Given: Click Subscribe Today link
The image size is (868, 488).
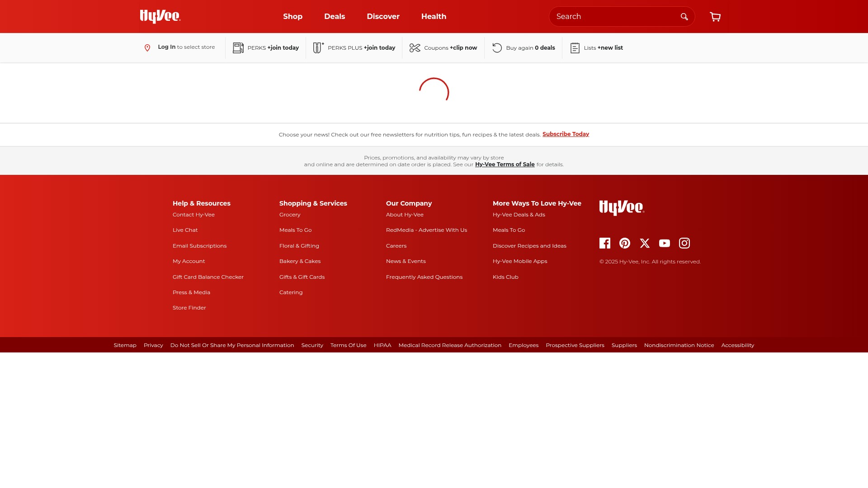Looking at the screenshot, I should point(566,134).
